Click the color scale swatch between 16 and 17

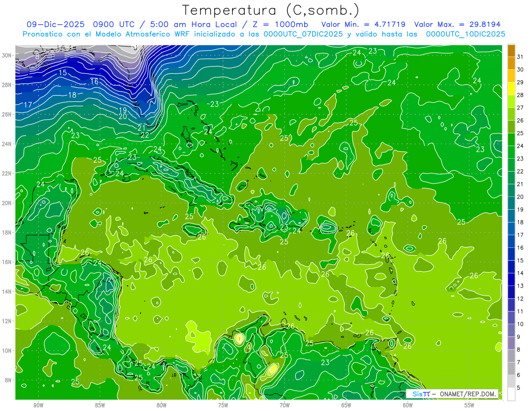(511, 241)
